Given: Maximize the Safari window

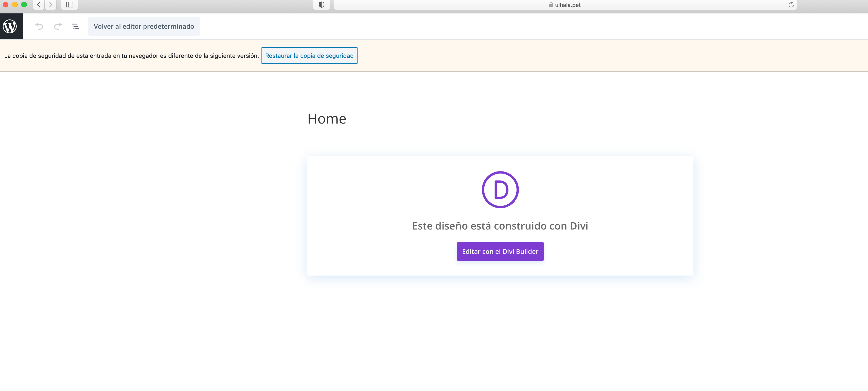Looking at the screenshot, I should click(24, 5).
